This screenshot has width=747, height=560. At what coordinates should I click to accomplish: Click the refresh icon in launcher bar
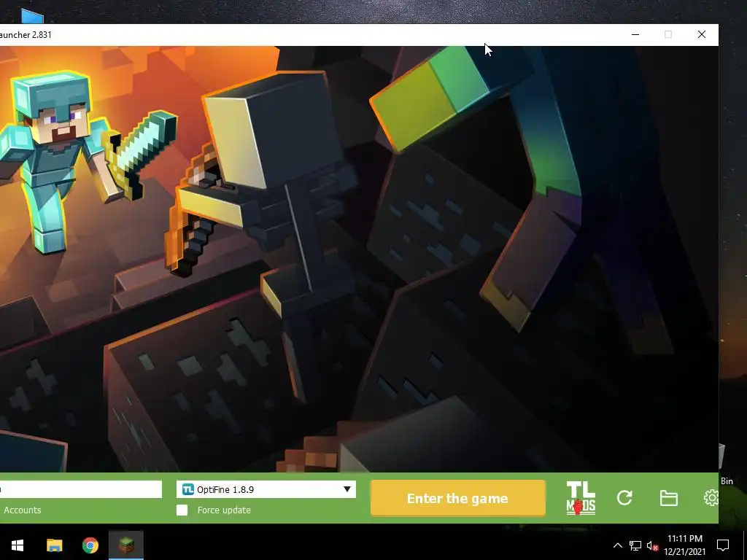pos(624,498)
